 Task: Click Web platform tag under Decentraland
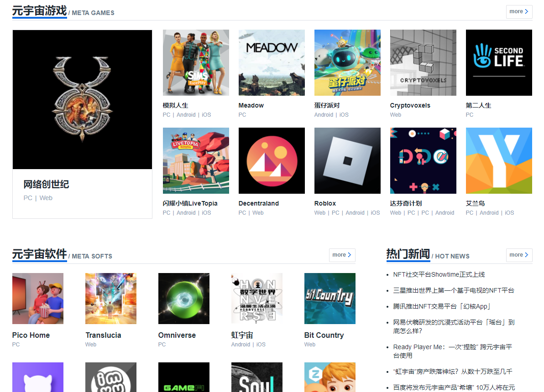pos(258,213)
